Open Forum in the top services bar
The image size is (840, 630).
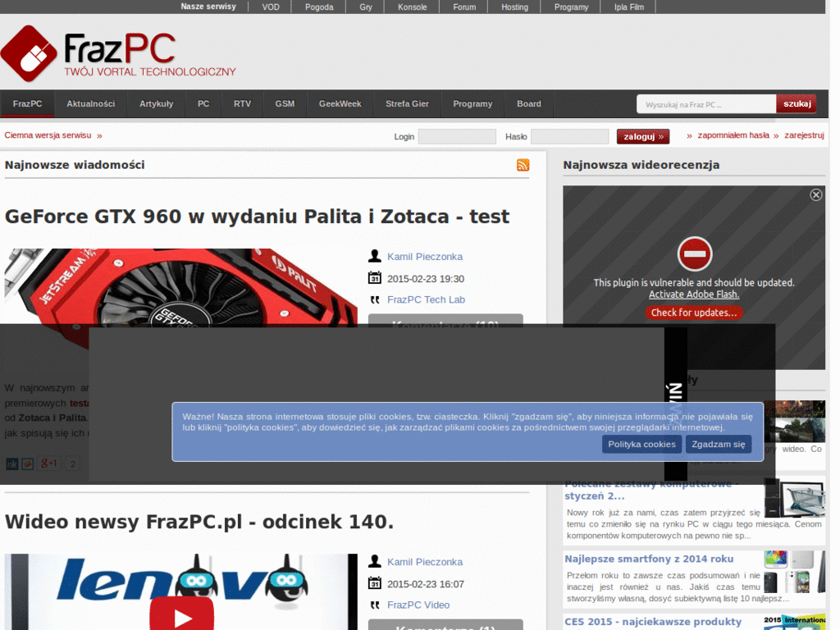click(464, 7)
